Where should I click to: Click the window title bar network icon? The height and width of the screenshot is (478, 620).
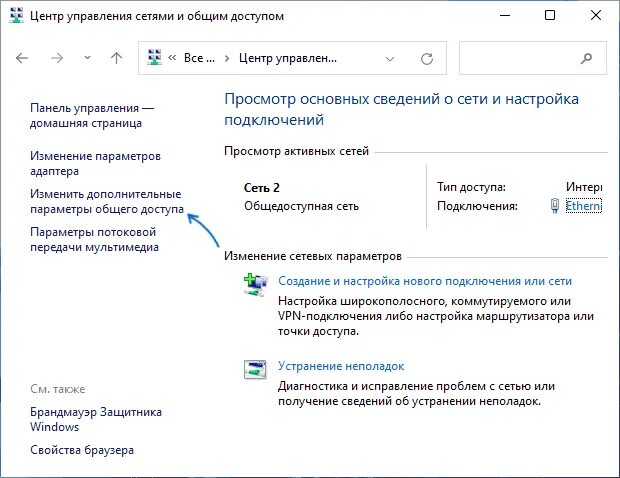16,15
